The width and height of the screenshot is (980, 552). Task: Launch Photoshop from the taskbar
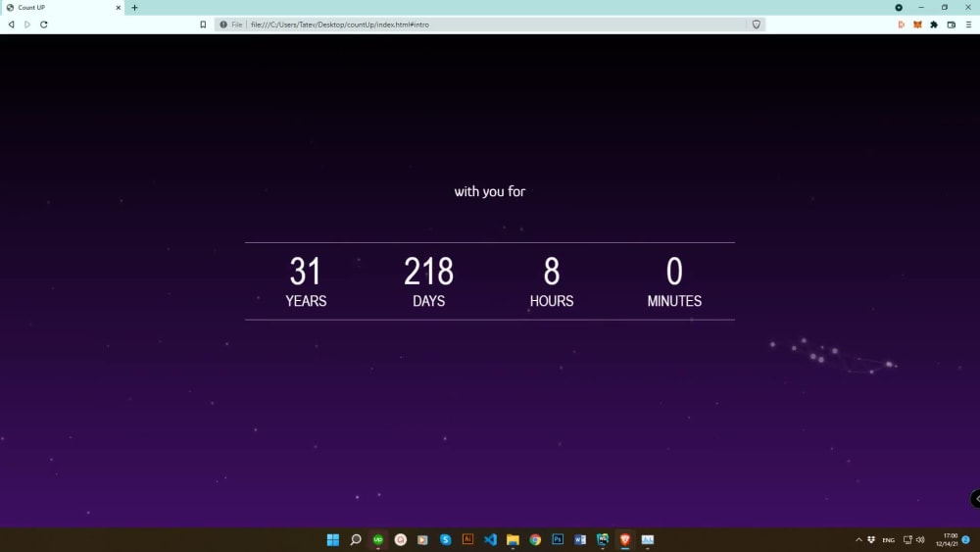point(558,539)
